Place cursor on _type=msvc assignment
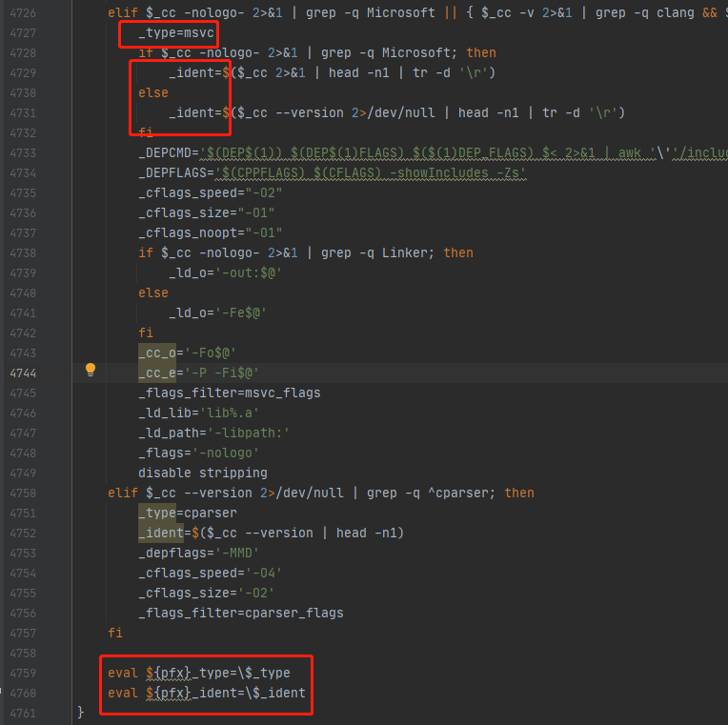Image resolution: width=728 pixels, height=725 pixels. click(x=176, y=33)
